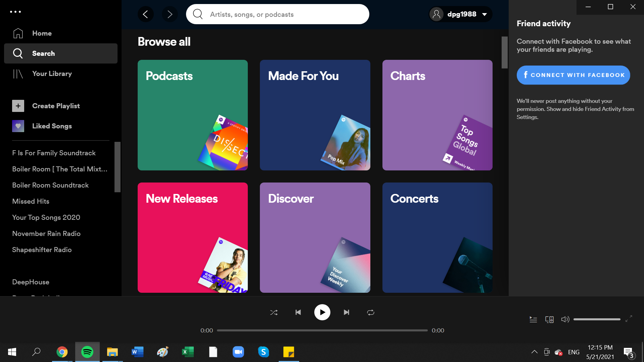Mute with the speaker icon
This screenshot has height=362, width=644.
565,319
